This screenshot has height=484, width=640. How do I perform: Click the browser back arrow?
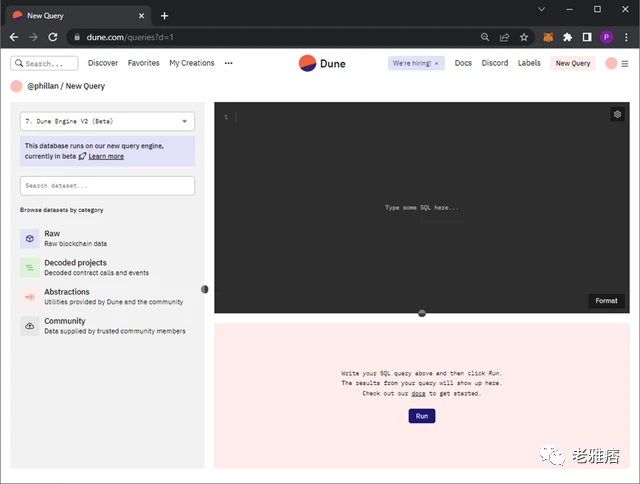pyautogui.click(x=14, y=37)
